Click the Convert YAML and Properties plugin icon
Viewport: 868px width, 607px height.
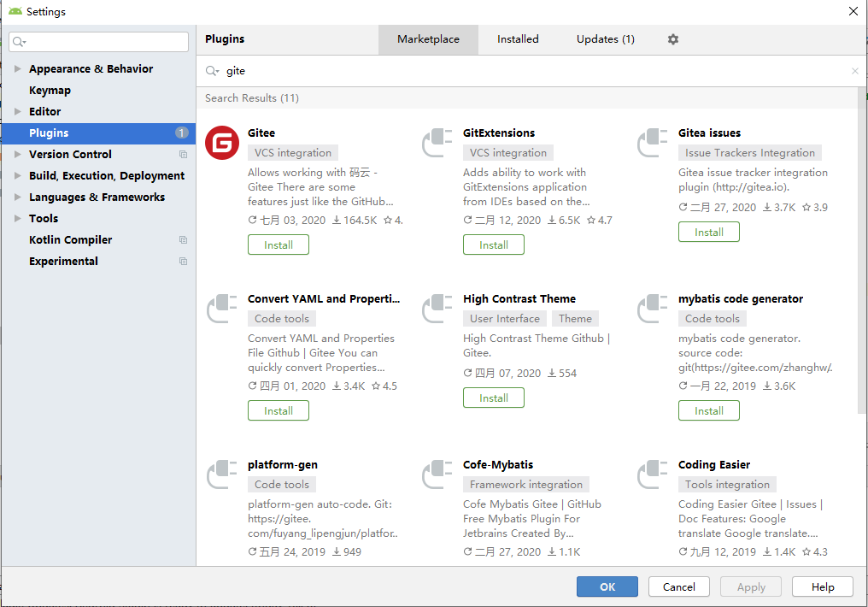point(222,309)
